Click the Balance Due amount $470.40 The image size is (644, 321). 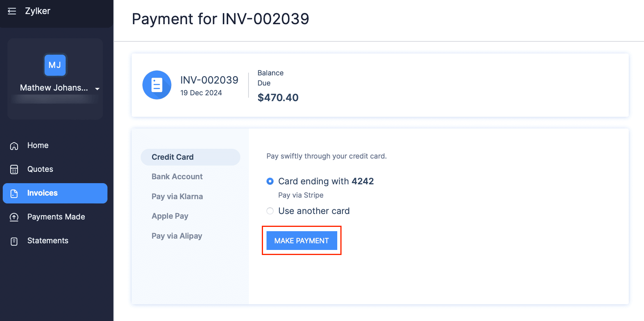tap(278, 97)
